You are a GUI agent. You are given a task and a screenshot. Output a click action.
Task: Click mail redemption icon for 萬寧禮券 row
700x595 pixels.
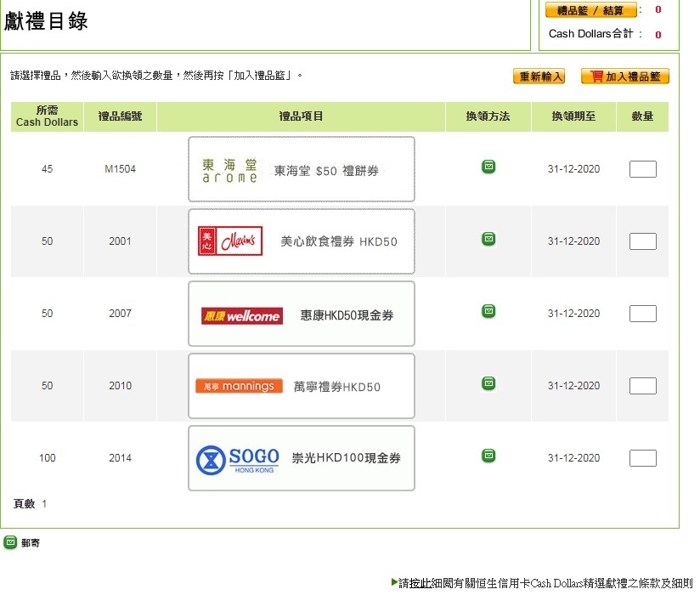click(488, 383)
